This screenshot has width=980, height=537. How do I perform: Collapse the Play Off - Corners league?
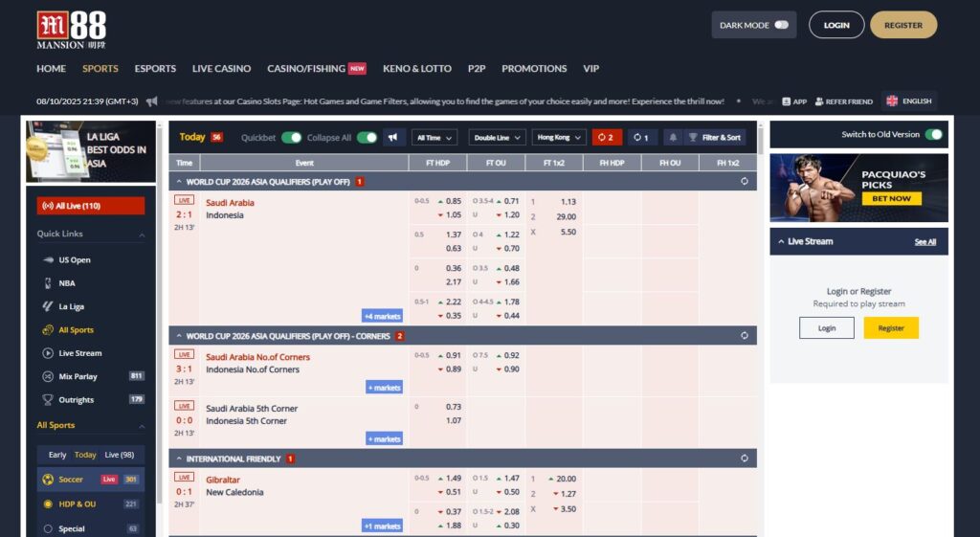click(179, 336)
